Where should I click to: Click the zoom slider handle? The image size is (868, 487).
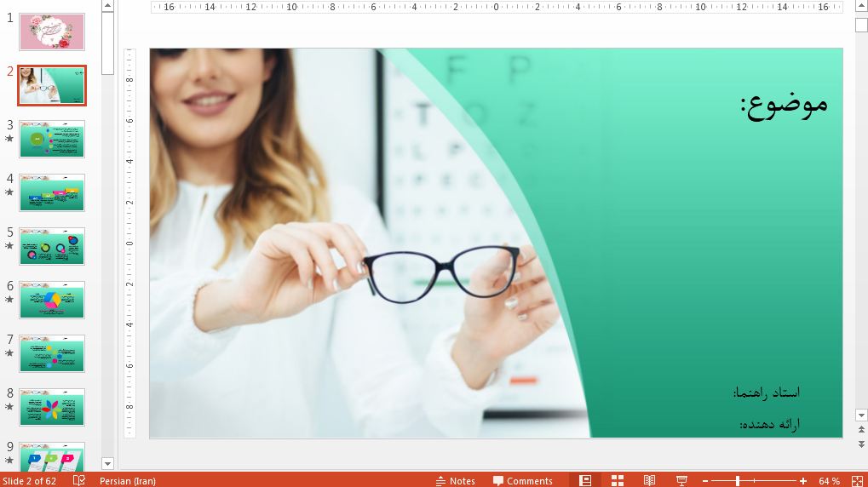(x=738, y=481)
